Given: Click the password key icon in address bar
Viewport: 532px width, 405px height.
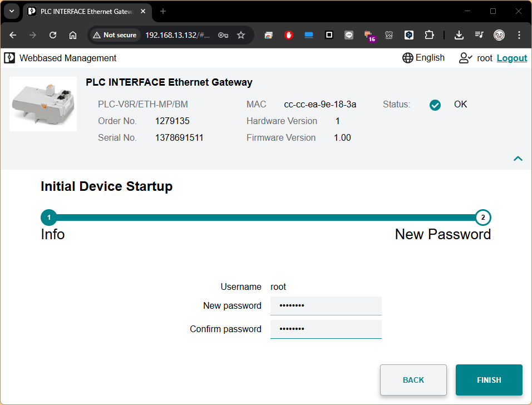Looking at the screenshot, I should 223,35.
